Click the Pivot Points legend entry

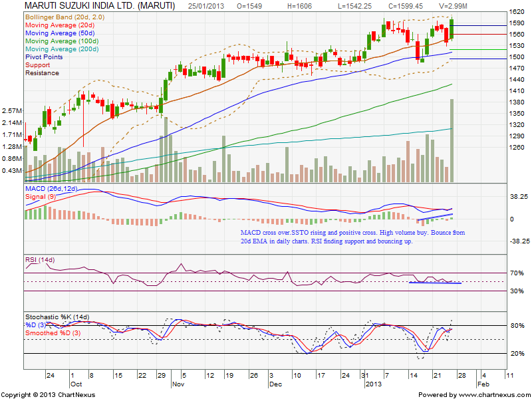pyautogui.click(x=44, y=57)
